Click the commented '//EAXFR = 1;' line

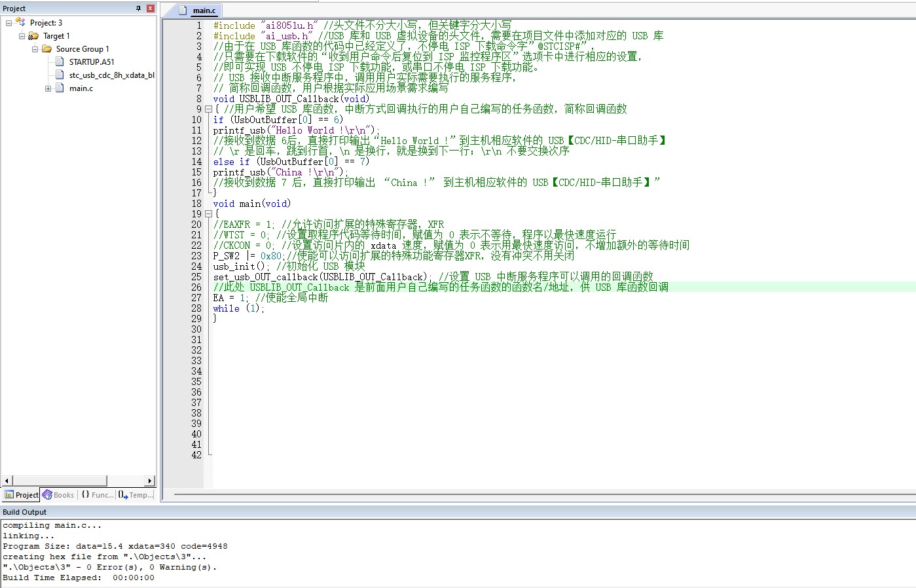tap(329, 225)
